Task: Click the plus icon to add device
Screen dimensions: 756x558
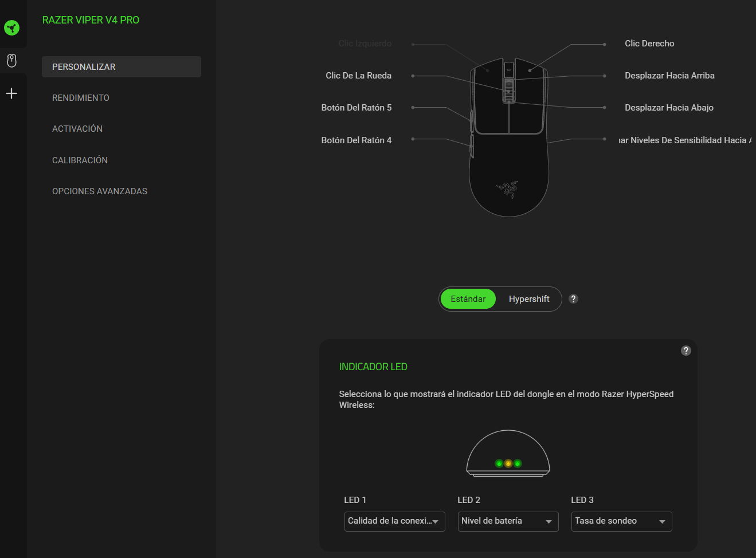Action: tap(11, 93)
